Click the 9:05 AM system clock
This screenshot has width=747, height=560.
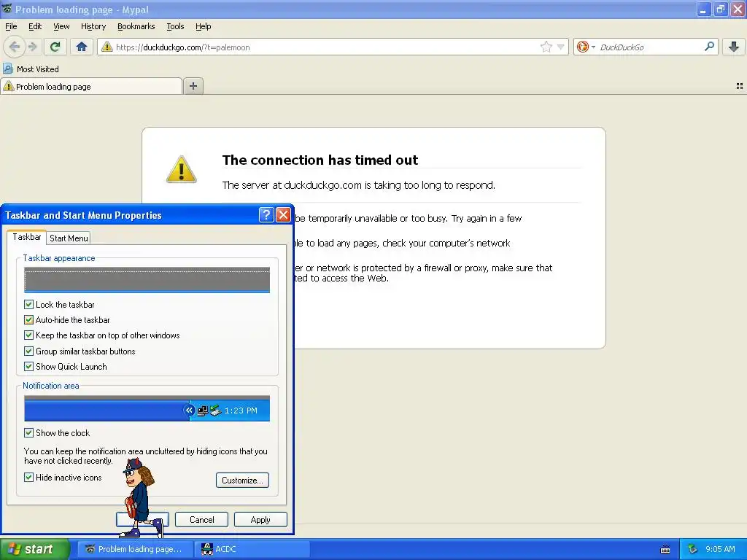[720, 549]
